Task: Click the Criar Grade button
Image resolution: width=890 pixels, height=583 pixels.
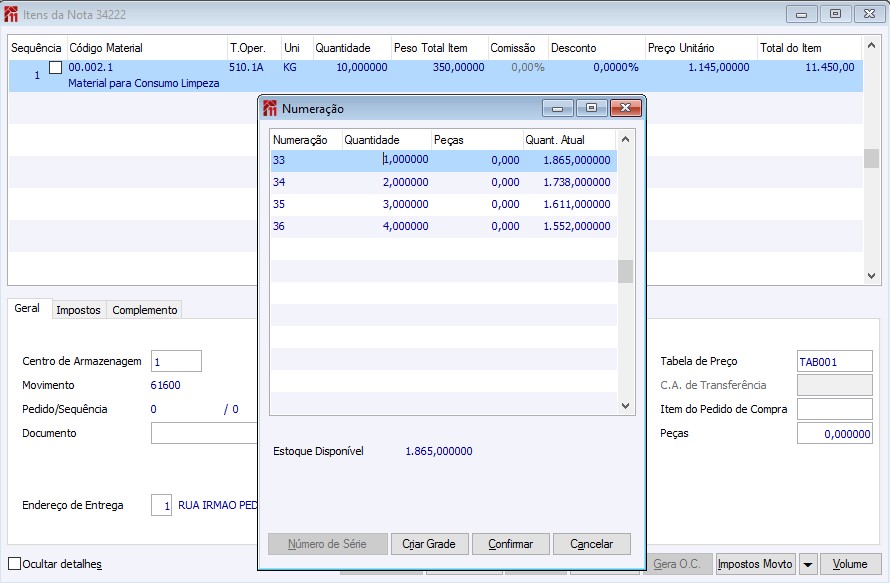Action: click(428, 544)
